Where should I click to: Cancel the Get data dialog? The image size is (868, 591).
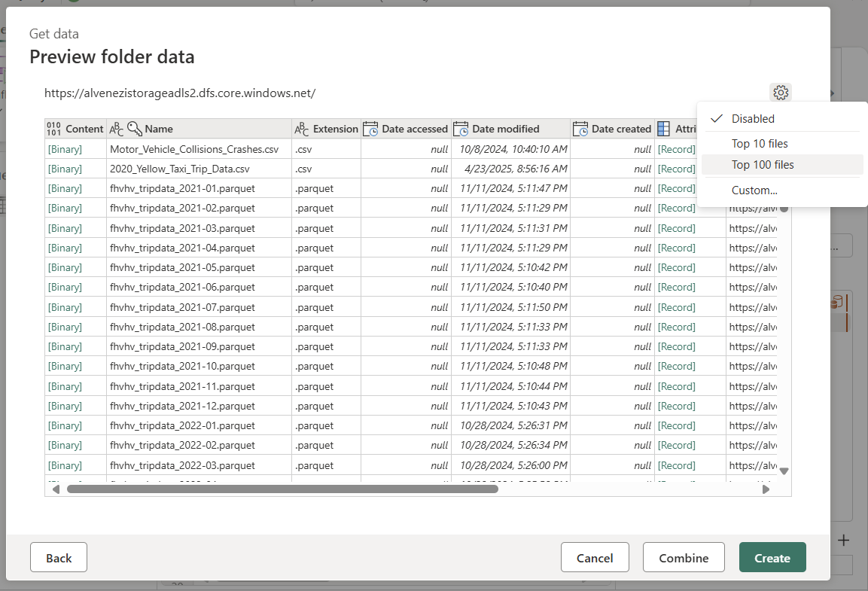point(595,557)
